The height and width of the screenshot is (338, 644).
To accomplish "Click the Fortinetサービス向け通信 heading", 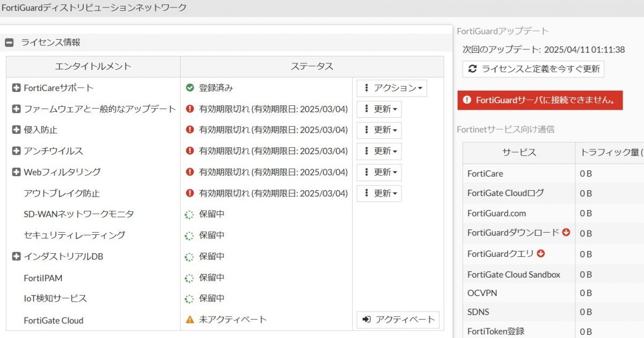I will pyautogui.click(x=506, y=129).
